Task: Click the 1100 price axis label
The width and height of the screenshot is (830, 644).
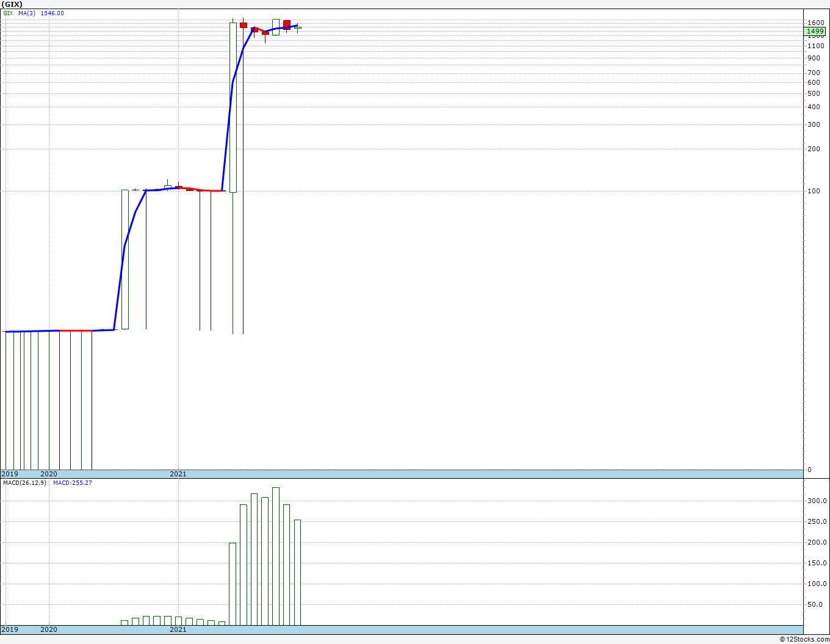Action: click(x=815, y=46)
